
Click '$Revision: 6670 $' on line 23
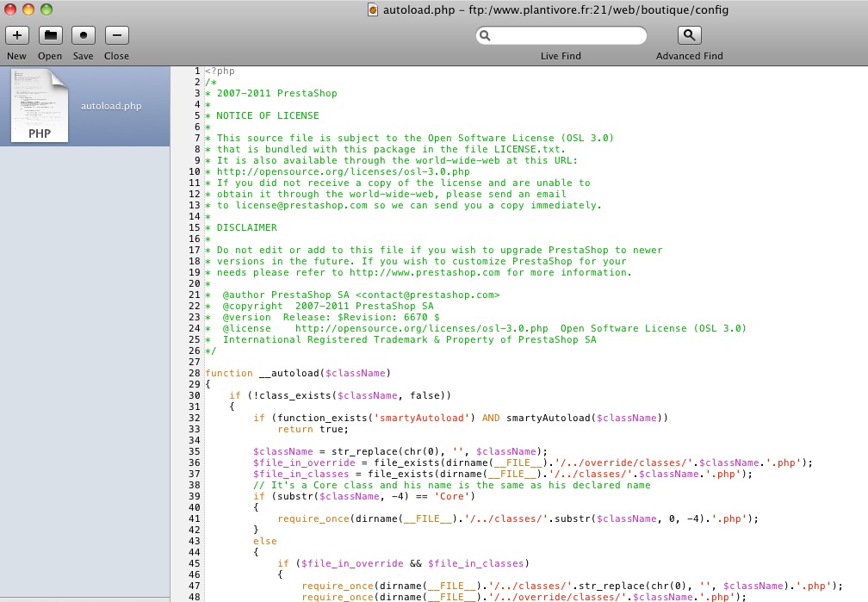388,317
